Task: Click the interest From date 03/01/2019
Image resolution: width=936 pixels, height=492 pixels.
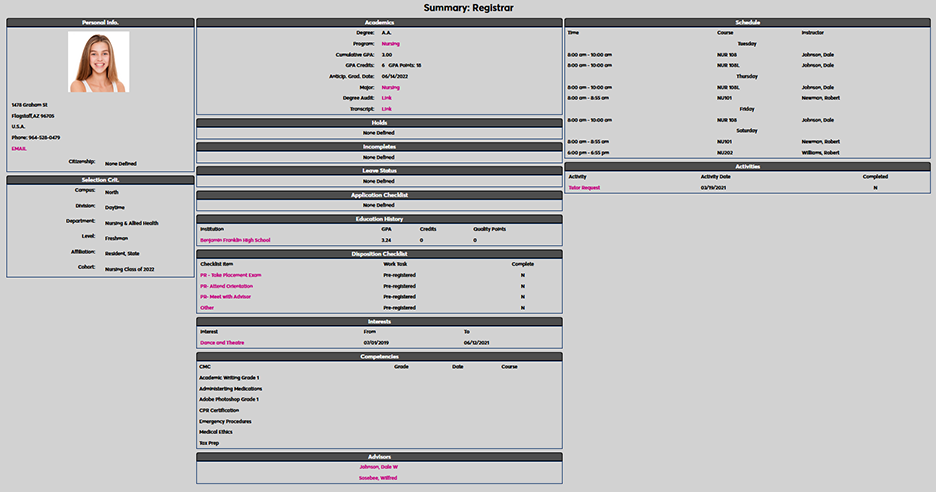Action: coord(376,343)
